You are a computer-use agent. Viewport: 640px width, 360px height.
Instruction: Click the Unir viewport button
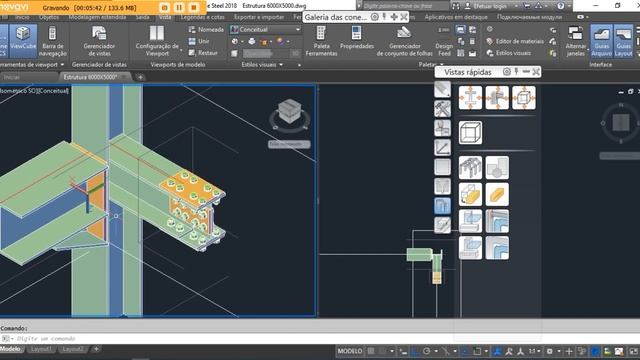pyautogui.click(x=199, y=41)
